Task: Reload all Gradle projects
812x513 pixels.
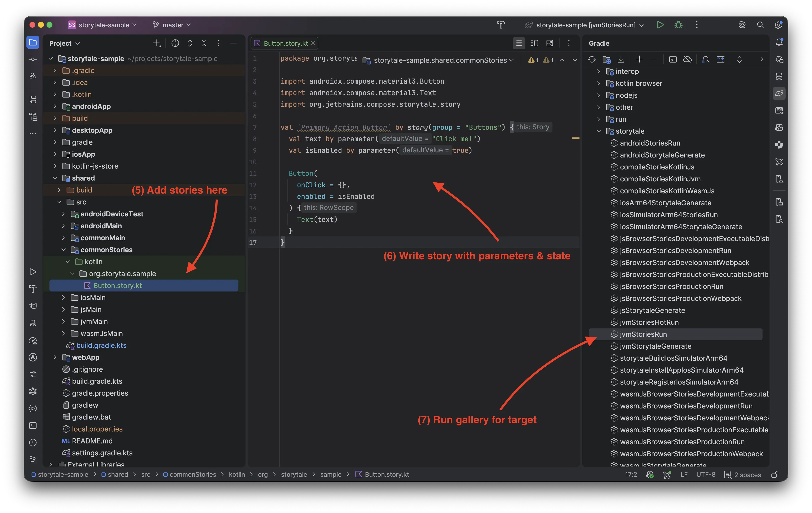Action: (592, 60)
